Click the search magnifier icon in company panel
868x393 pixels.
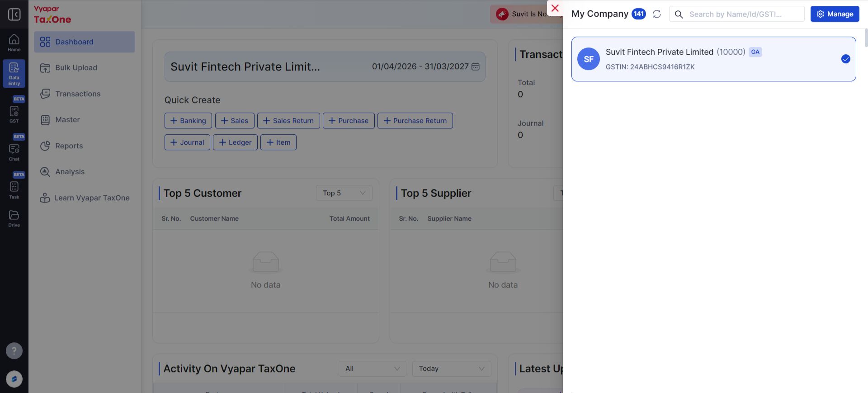(679, 14)
